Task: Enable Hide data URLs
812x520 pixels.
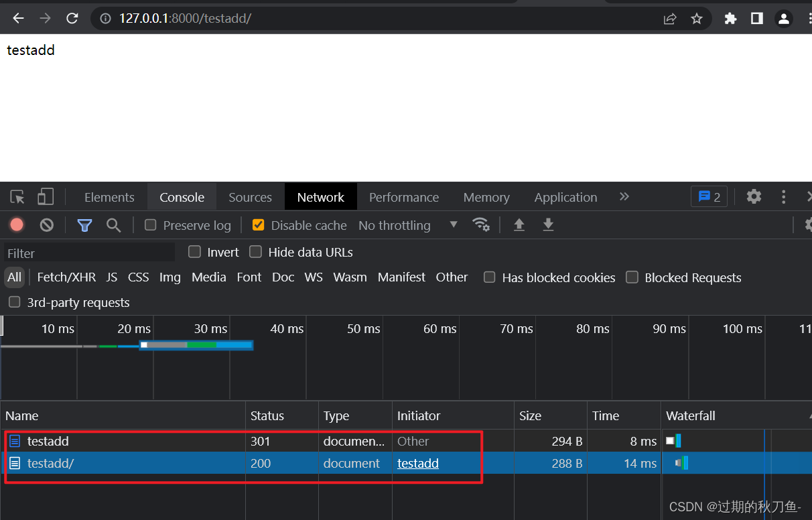Action: (255, 252)
